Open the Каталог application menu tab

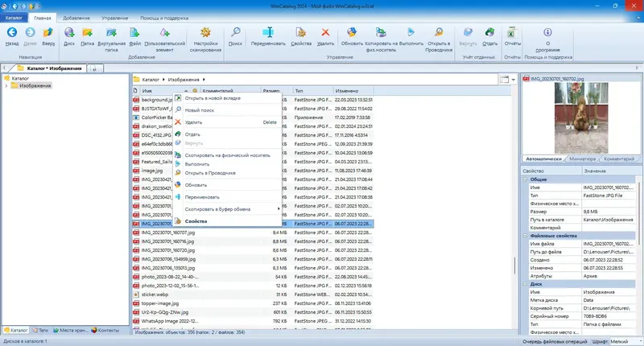(x=14, y=18)
